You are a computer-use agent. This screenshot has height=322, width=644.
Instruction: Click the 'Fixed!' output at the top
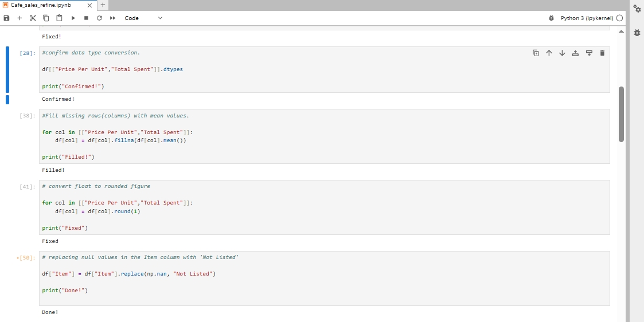pyautogui.click(x=52, y=36)
